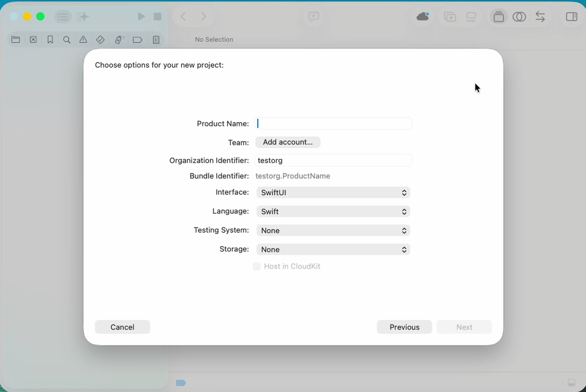Toggle the navigator sidebar list icon

coord(63,17)
